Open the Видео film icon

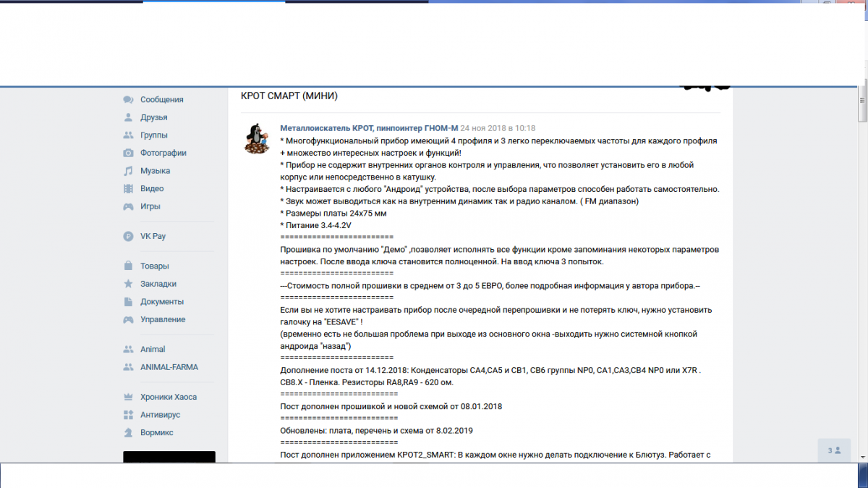[128, 188]
